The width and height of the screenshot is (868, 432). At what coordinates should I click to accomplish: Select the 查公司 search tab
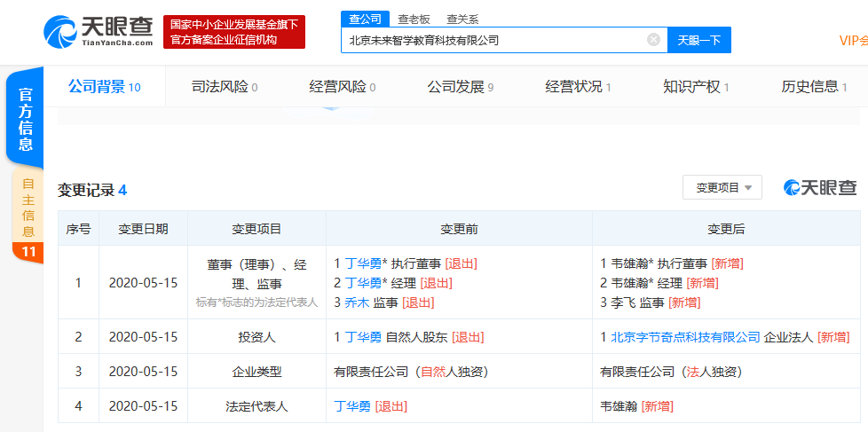point(365,18)
